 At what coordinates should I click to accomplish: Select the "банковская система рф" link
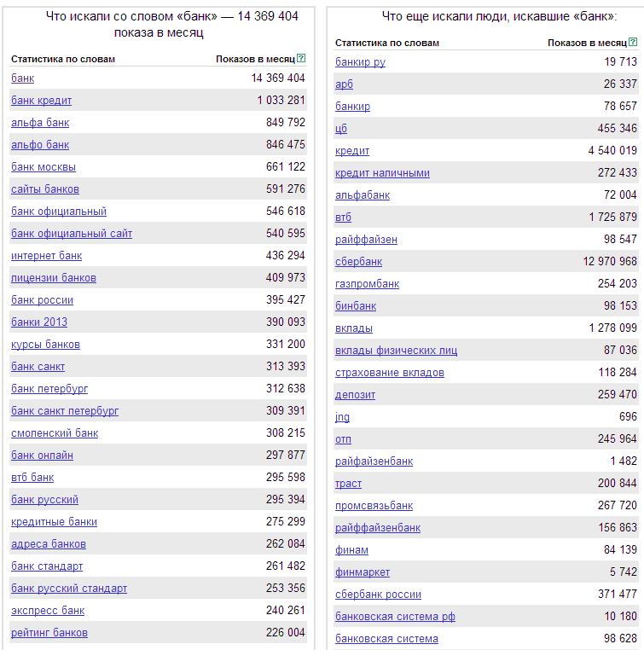pyautogui.click(x=395, y=617)
